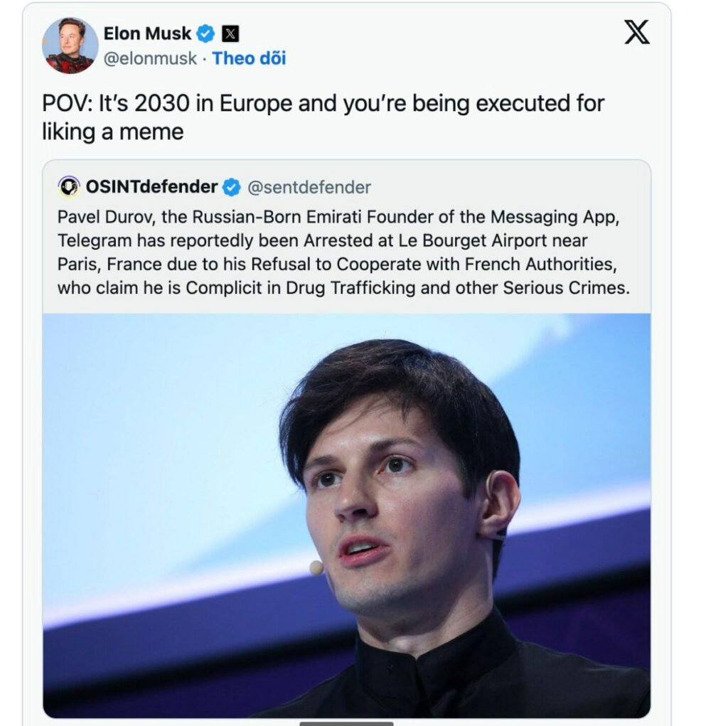
Task: Click OSINTdefender's blue verified checkmark
Action: click(x=231, y=188)
